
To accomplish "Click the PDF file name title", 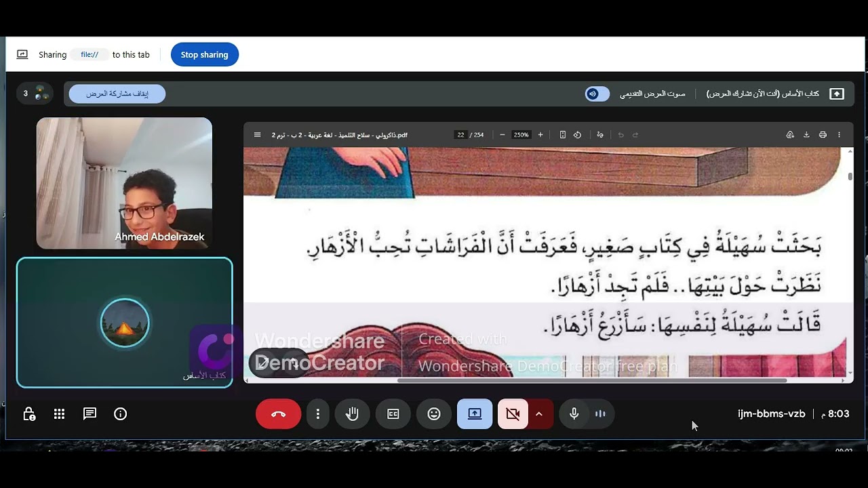I will (340, 135).
